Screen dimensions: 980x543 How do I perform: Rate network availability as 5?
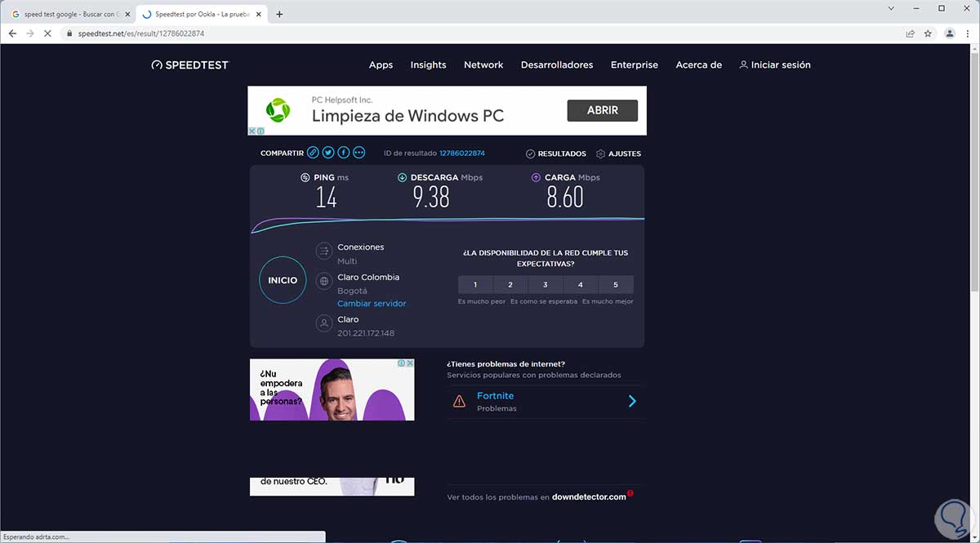click(616, 285)
